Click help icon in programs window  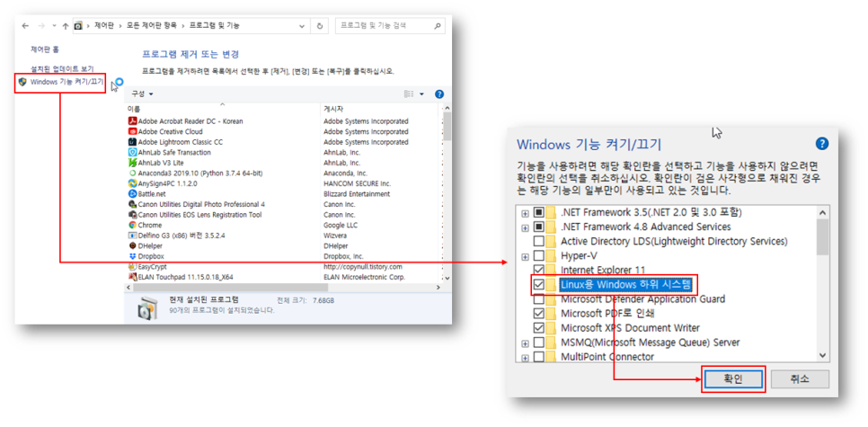(x=439, y=94)
